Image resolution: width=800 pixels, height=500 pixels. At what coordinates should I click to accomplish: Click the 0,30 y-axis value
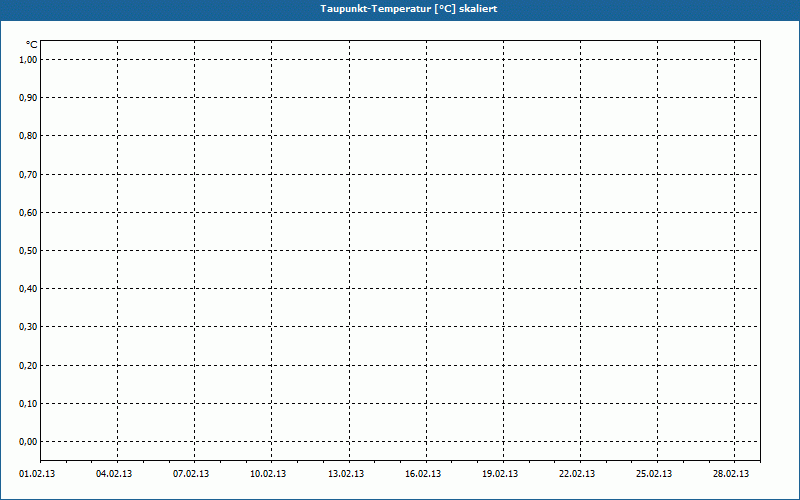tap(28, 327)
